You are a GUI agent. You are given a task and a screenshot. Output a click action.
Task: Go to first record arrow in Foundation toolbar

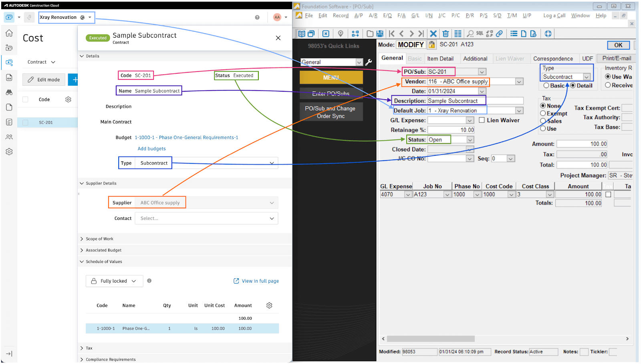[392, 34]
